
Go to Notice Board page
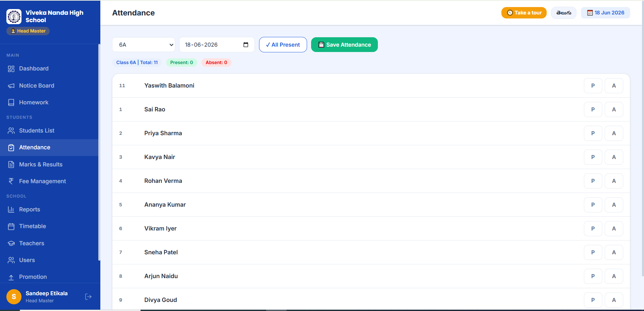pyautogui.click(x=49, y=86)
